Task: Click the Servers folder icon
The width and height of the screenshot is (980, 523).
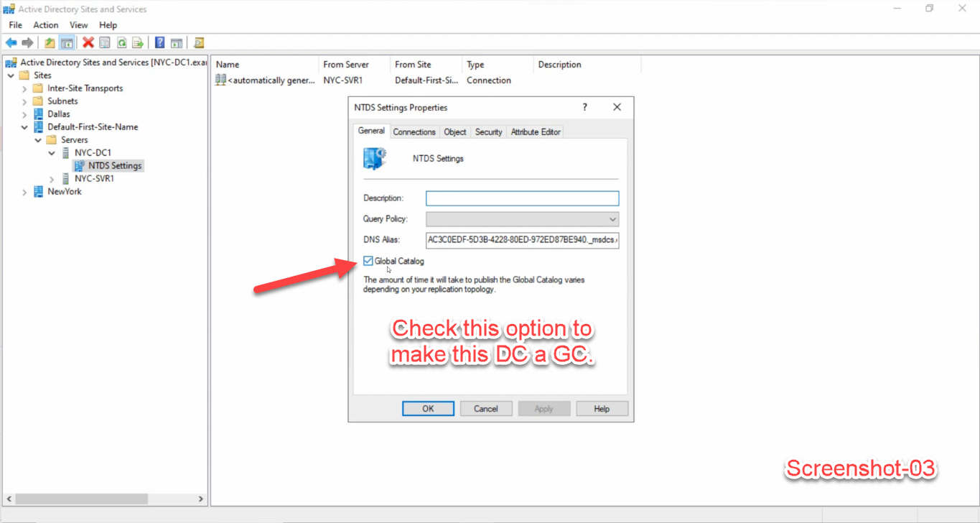Action: click(51, 140)
